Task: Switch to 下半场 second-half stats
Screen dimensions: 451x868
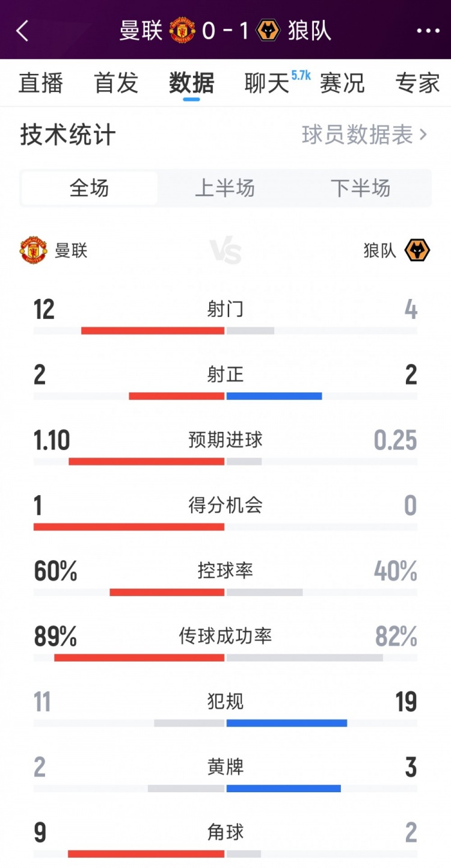Action: [x=360, y=188]
